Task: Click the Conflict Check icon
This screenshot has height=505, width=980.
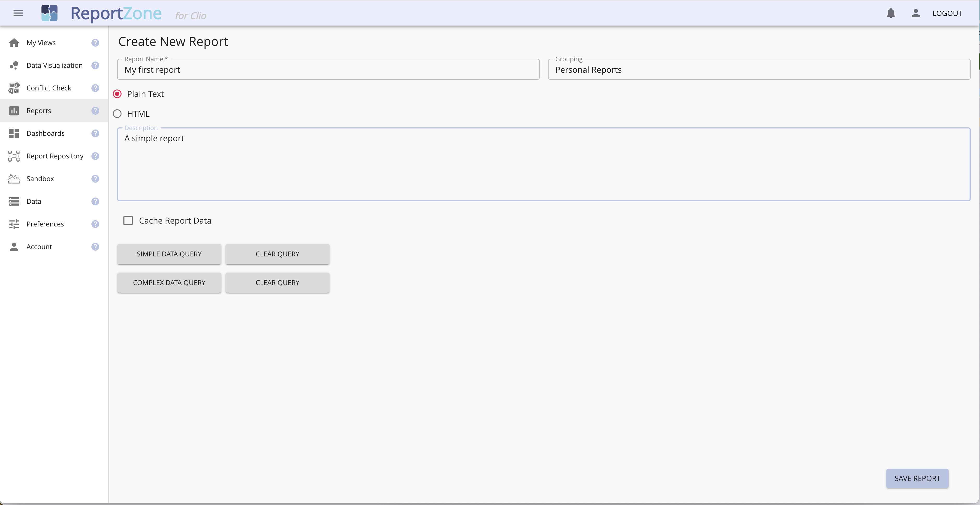Action: pos(14,88)
